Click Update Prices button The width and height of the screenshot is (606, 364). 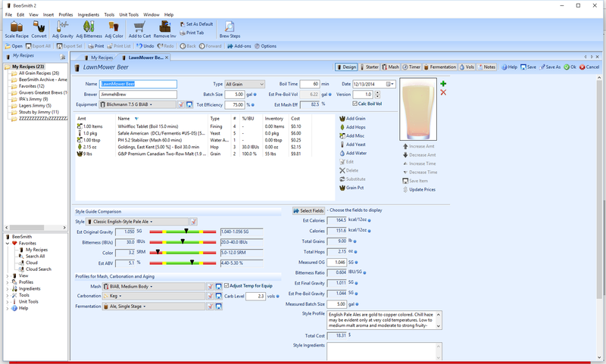point(420,189)
